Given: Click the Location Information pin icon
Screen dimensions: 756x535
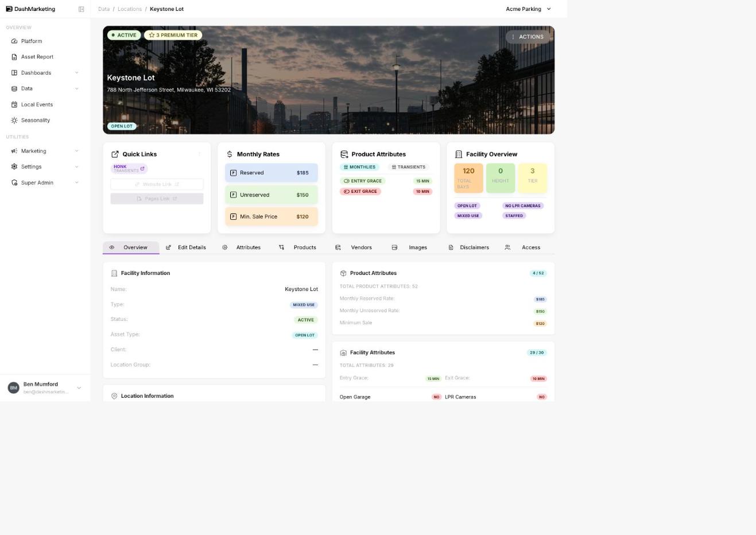Looking at the screenshot, I should (x=114, y=396).
